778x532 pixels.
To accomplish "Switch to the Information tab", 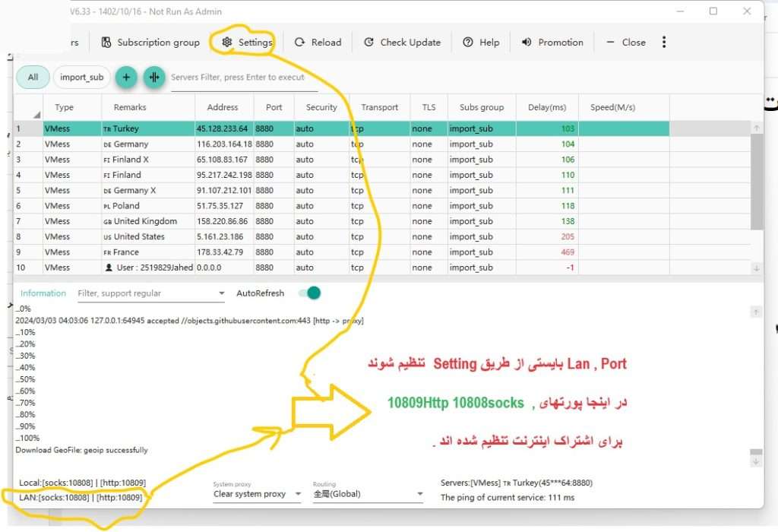I will click(43, 293).
